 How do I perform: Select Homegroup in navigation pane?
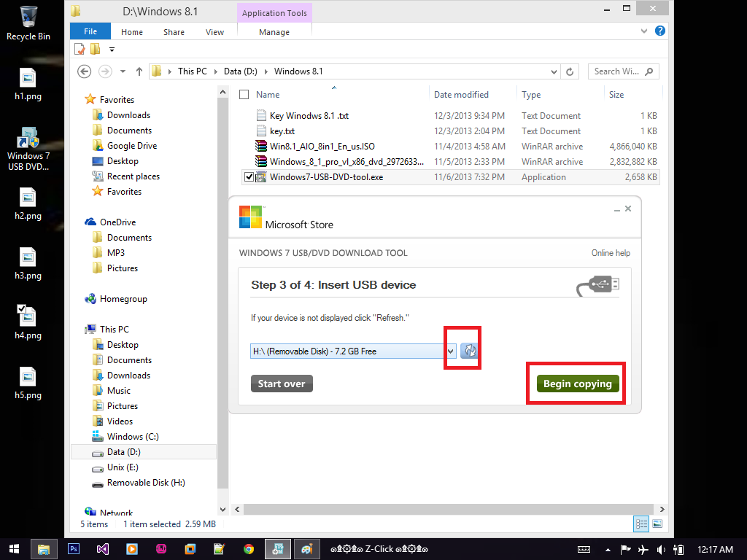[123, 299]
